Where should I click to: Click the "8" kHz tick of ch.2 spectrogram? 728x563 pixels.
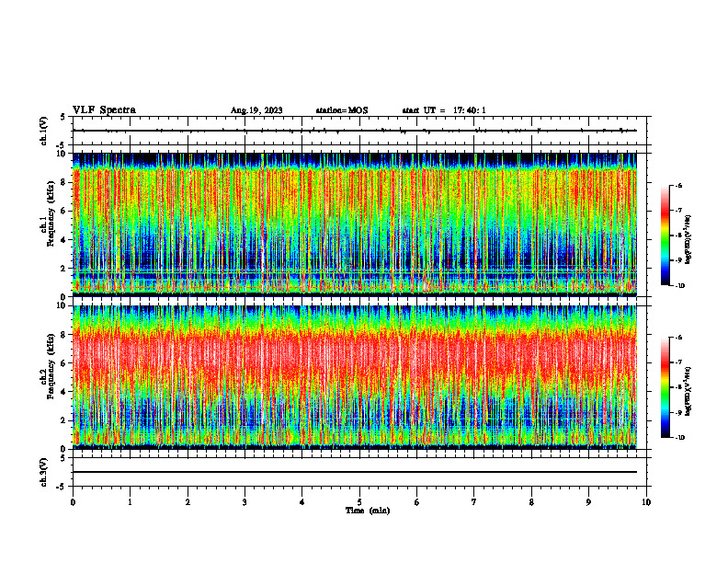point(64,335)
